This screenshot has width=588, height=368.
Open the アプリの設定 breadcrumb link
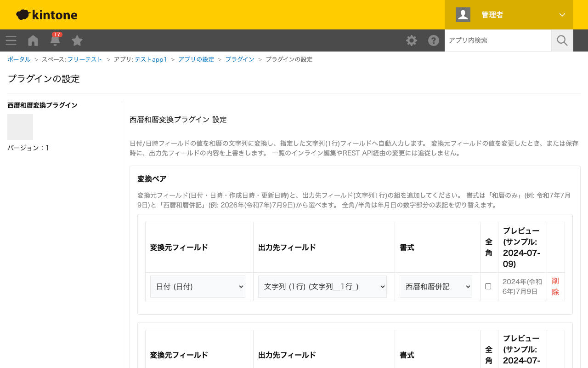click(196, 59)
